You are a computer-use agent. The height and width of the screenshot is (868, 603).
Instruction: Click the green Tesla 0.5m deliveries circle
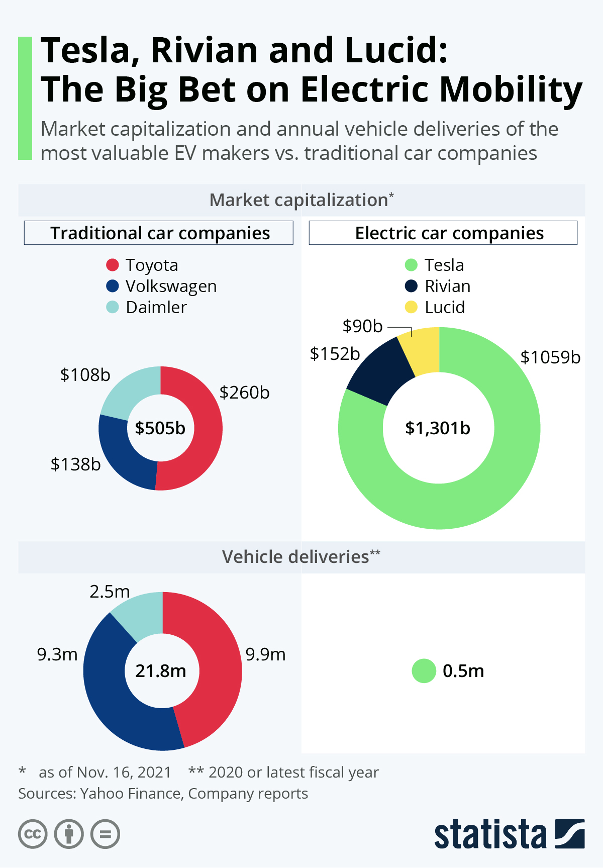click(x=424, y=671)
